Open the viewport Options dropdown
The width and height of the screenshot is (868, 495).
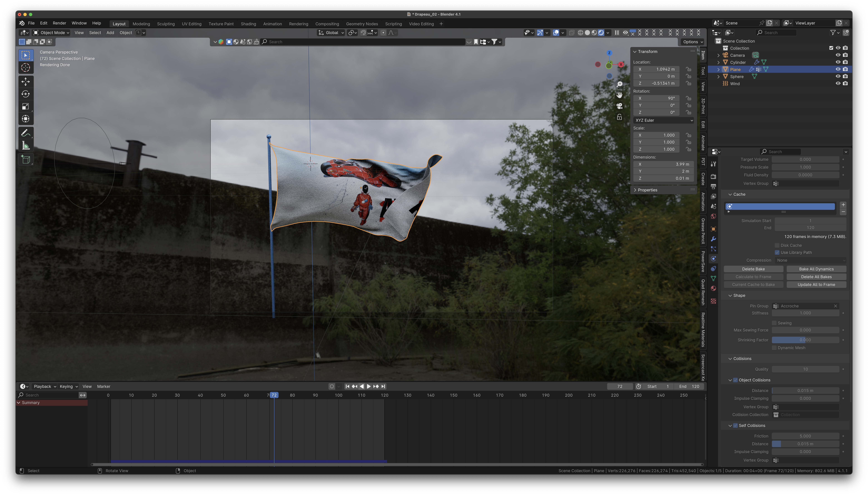coord(693,42)
